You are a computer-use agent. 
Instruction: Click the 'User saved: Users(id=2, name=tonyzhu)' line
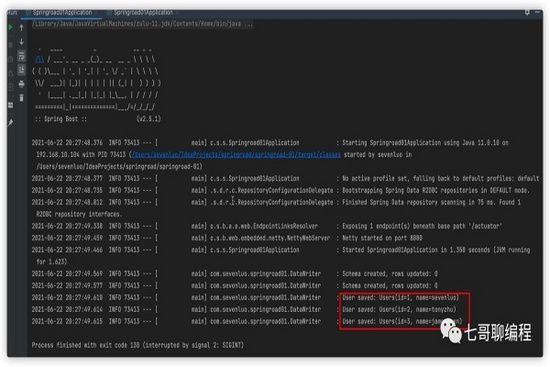pyautogui.click(x=399, y=310)
